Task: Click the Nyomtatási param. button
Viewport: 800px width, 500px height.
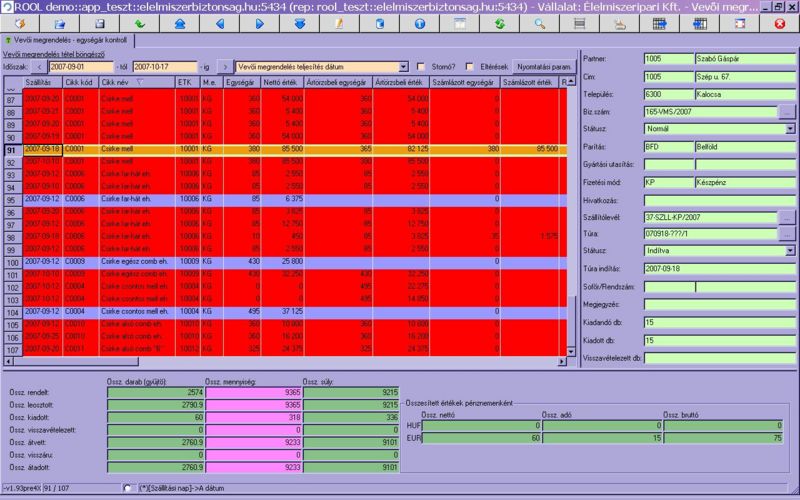Action: point(540,66)
